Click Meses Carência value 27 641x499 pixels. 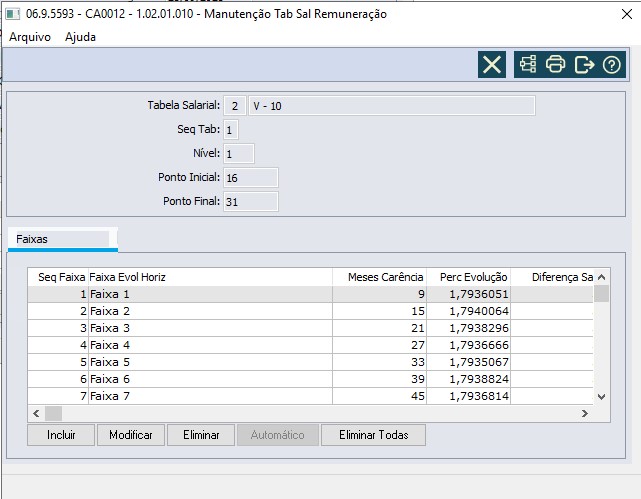point(379,345)
